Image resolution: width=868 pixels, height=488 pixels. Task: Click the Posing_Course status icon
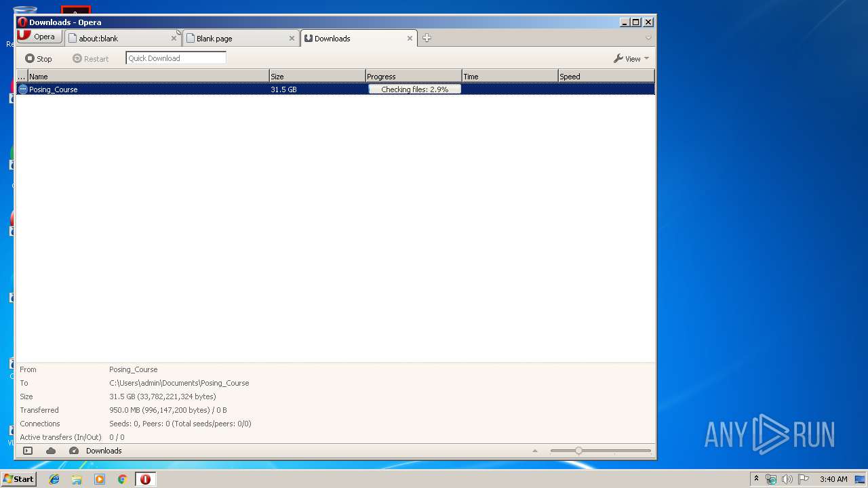click(x=22, y=89)
